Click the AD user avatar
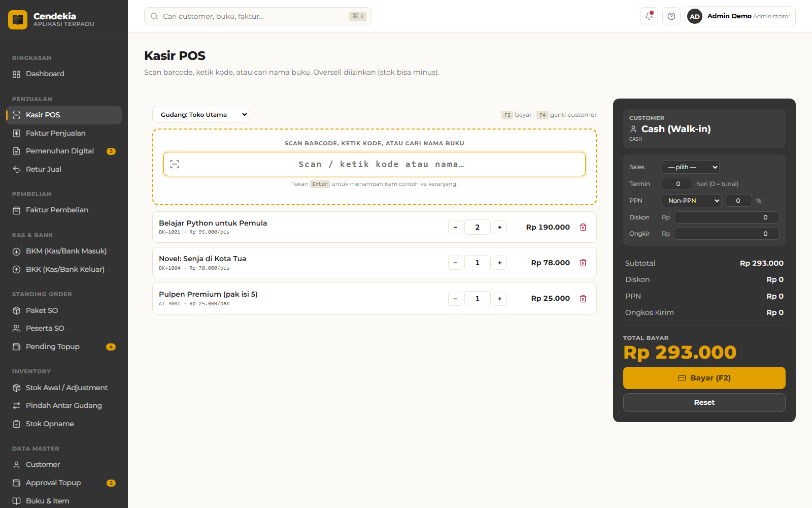Viewport: 812px width, 508px height. (695, 16)
